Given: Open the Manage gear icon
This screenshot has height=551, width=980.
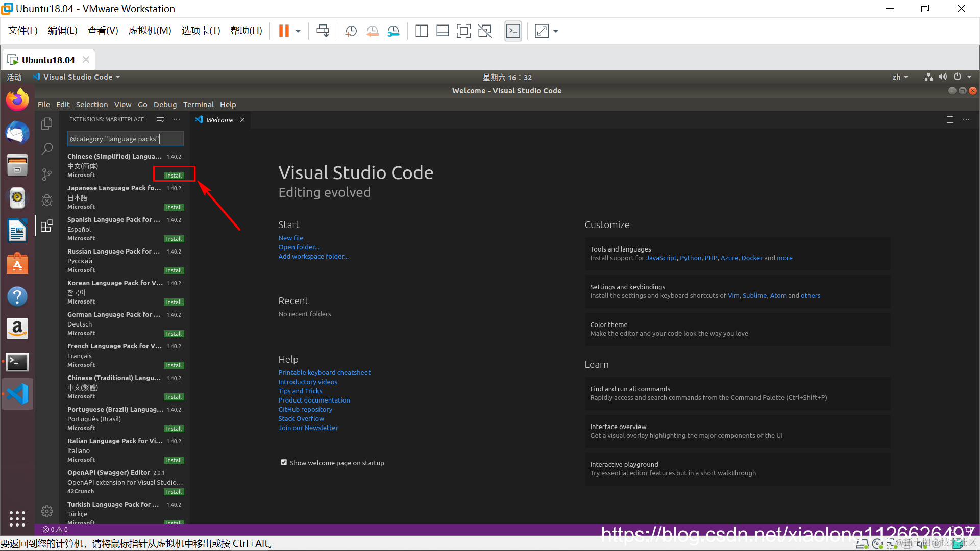Looking at the screenshot, I should pyautogui.click(x=47, y=511).
